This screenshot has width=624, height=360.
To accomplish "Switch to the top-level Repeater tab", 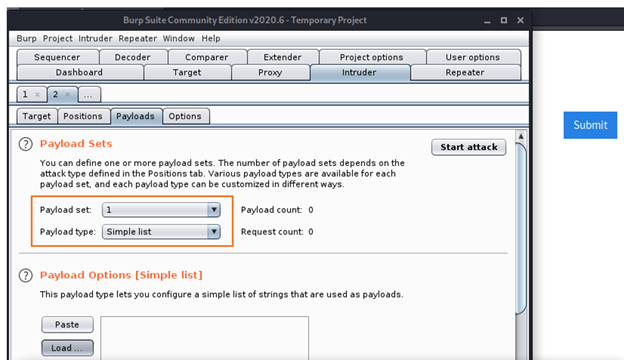I will (x=465, y=72).
